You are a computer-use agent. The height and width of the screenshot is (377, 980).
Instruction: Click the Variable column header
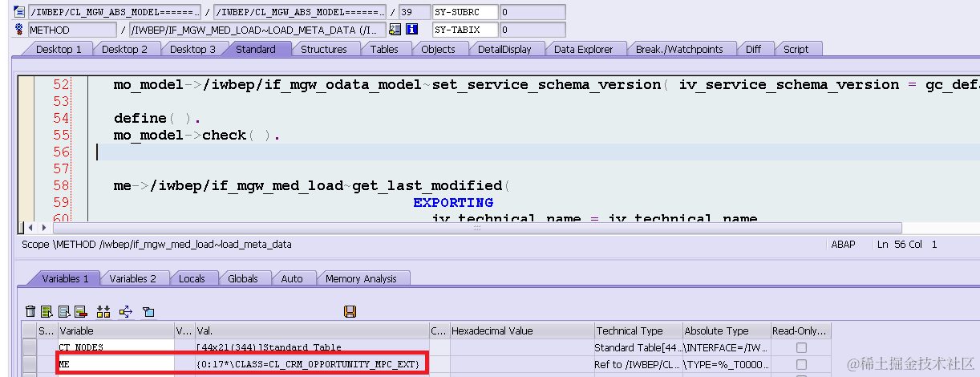(x=115, y=330)
